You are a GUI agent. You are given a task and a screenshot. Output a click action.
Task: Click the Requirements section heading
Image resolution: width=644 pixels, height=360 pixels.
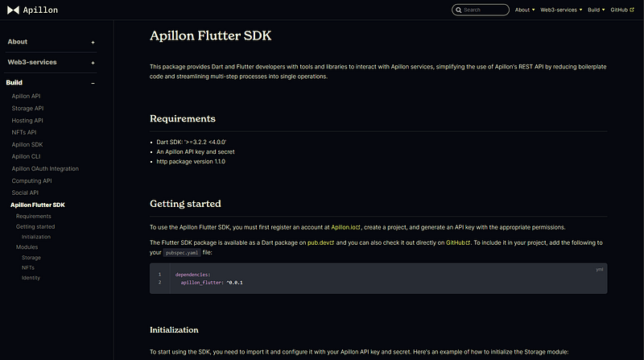pos(183,118)
